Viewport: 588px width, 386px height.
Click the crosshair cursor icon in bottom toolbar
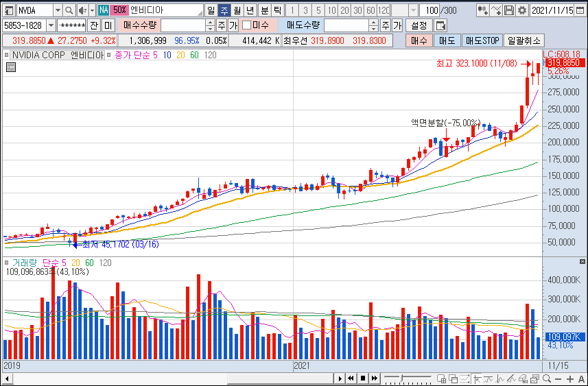tap(478, 378)
